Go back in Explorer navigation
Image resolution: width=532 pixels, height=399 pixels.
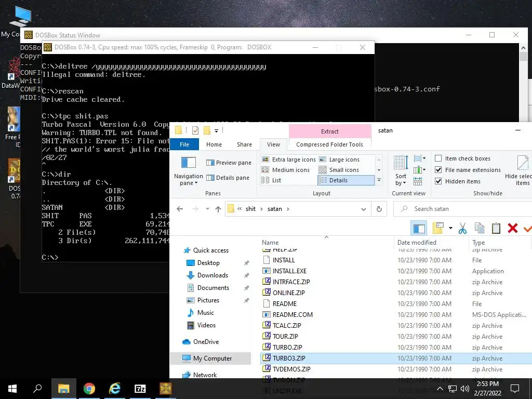point(180,209)
